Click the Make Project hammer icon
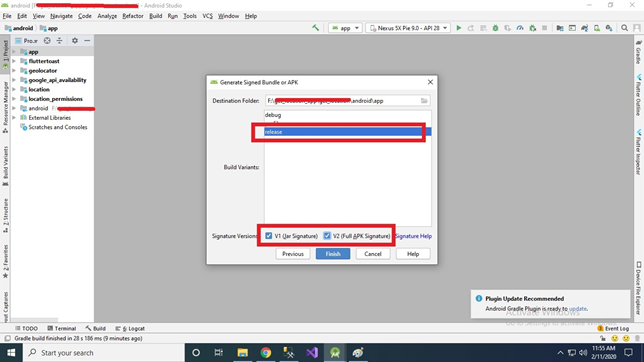Image resolution: width=644 pixels, height=362 pixels. click(315, 28)
